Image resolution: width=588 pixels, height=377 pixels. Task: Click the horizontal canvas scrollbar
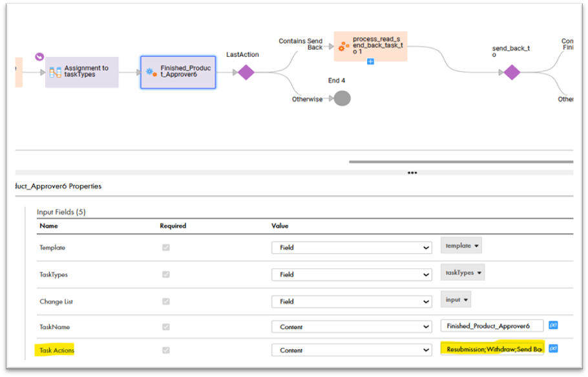tap(461, 162)
